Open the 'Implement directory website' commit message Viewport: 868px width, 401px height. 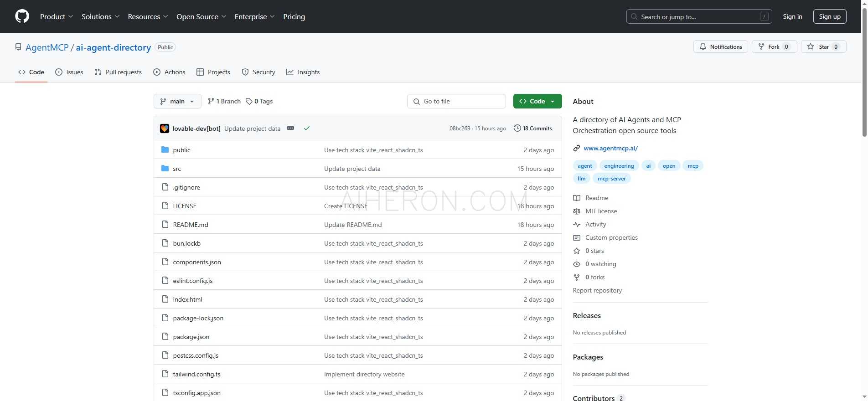[364, 374]
